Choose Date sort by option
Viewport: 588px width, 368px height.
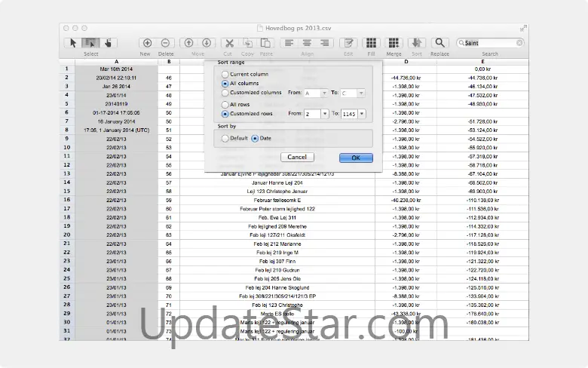coord(255,139)
